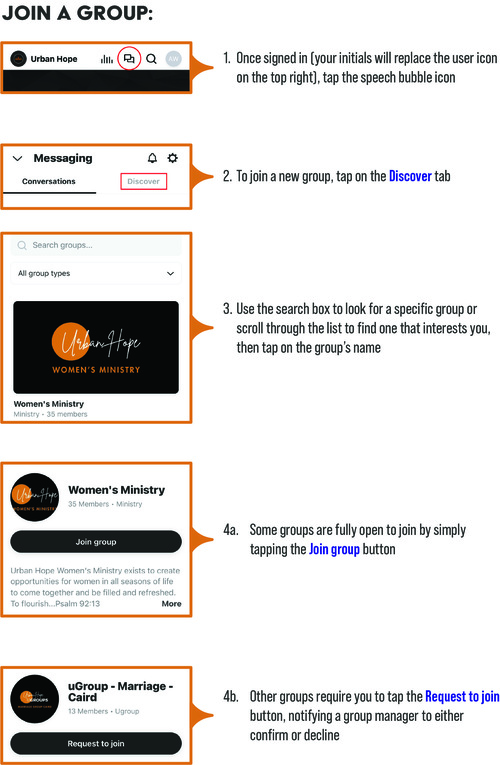Click the AW user initials avatar
The image size is (500, 765).
(173, 59)
